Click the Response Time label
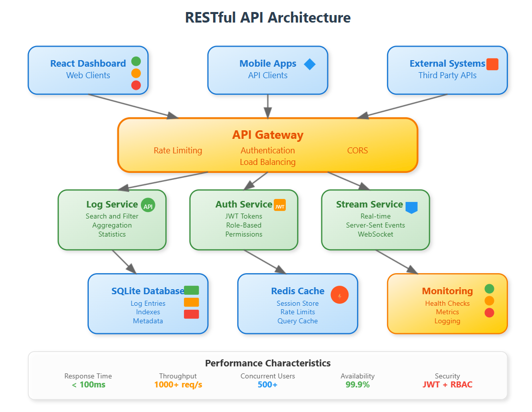 point(88,376)
